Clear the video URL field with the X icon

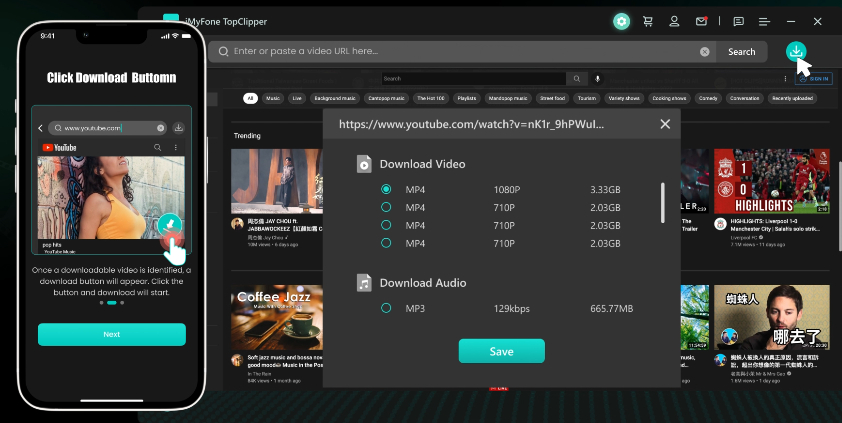point(705,52)
